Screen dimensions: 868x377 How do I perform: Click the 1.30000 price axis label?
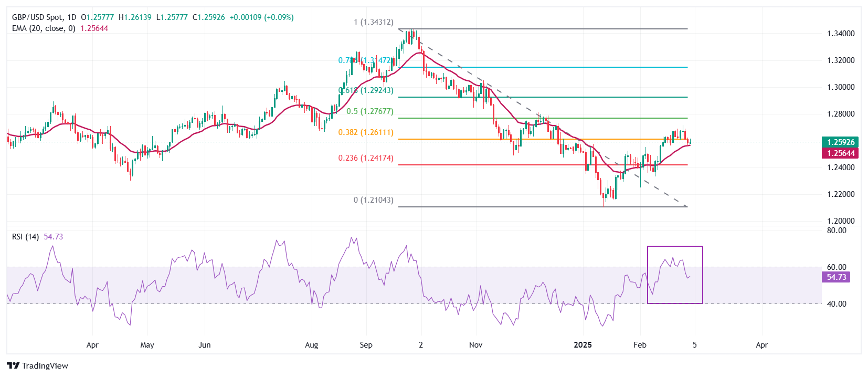tap(841, 87)
